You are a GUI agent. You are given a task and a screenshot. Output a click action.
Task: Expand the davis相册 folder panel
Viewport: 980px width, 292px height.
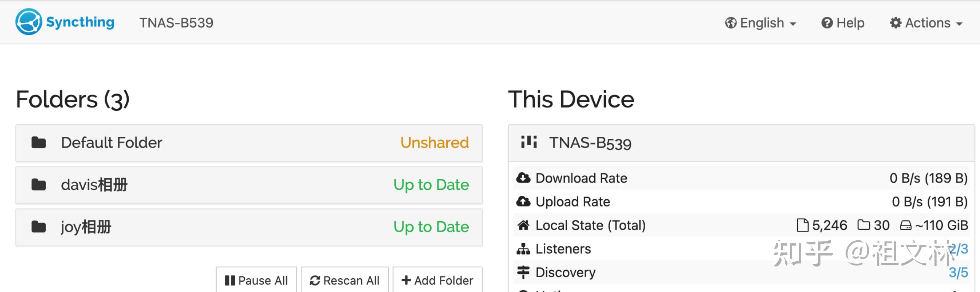[249, 185]
